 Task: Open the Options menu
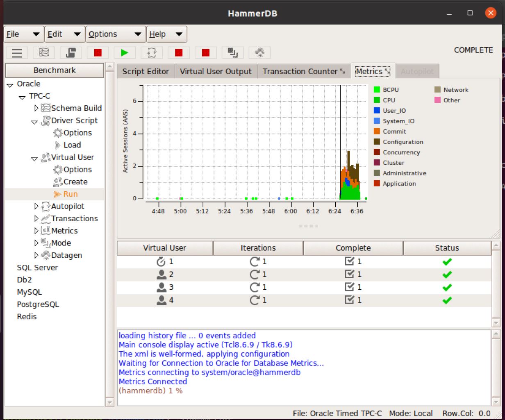(116, 34)
